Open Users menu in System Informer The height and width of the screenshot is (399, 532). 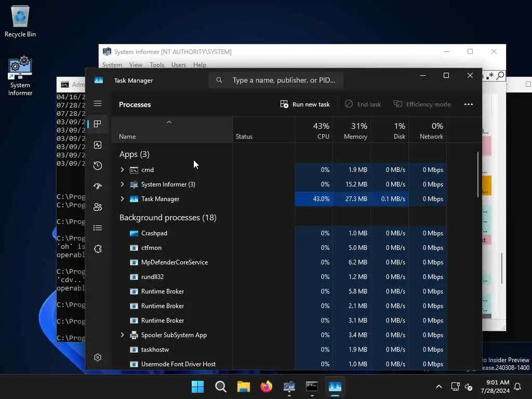pyautogui.click(x=179, y=65)
